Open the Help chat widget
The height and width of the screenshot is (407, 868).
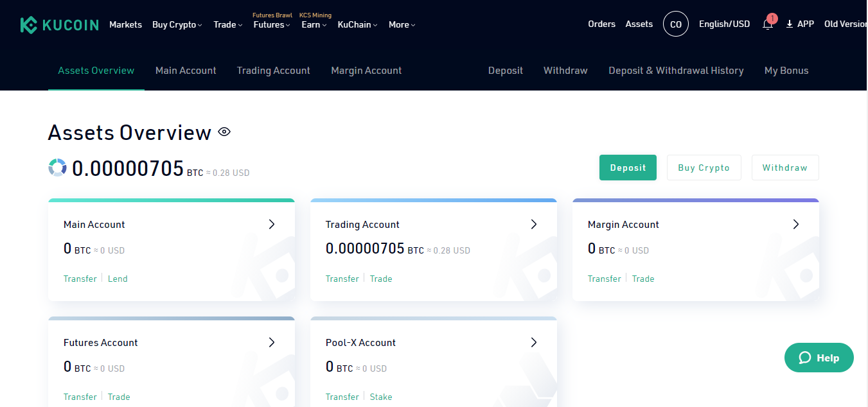[x=819, y=358]
